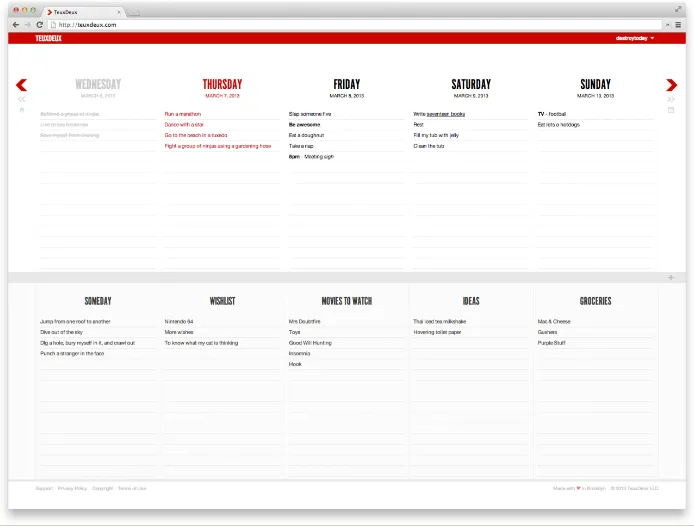Click the 'Nintendo 64' wishlist item
Viewport: 694px width, 526px height.
(179, 321)
